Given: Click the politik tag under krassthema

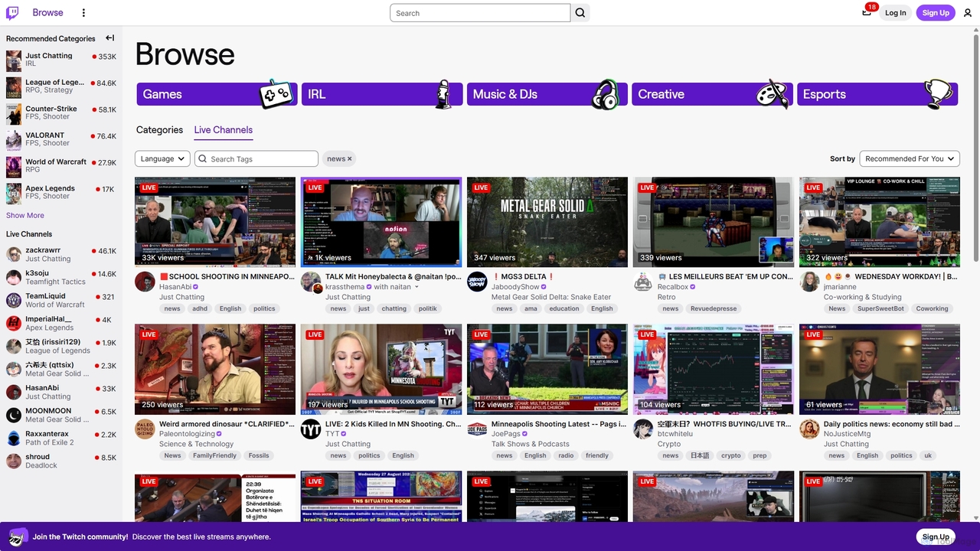Looking at the screenshot, I should [x=428, y=308].
